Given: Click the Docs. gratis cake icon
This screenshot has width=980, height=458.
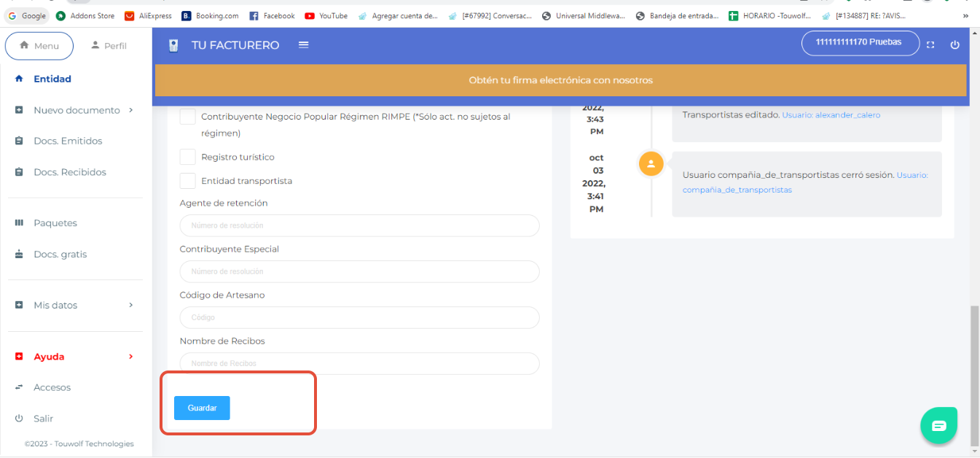Looking at the screenshot, I should (x=19, y=255).
